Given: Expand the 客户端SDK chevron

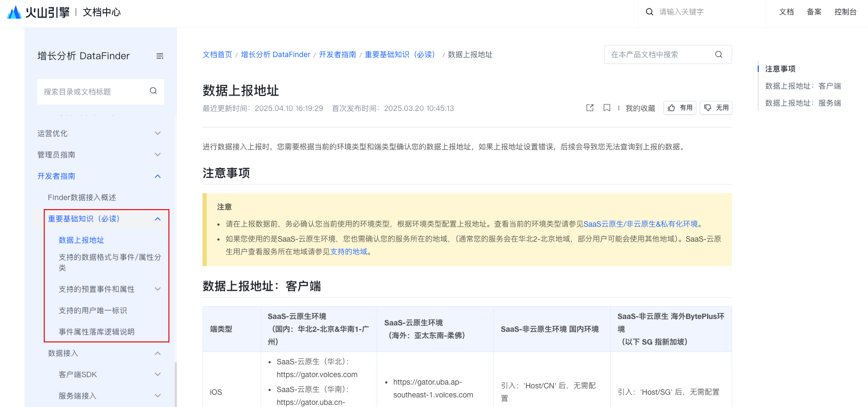Looking at the screenshot, I should (x=158, y=374).
